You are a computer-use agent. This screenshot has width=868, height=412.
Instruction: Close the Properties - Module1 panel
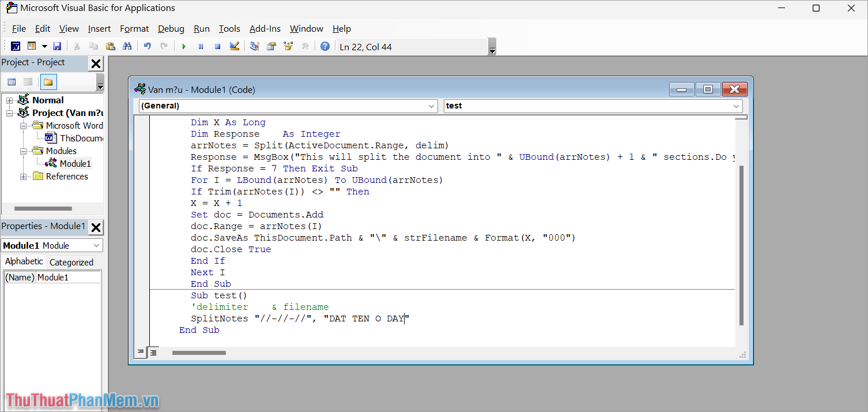point(96,227)
